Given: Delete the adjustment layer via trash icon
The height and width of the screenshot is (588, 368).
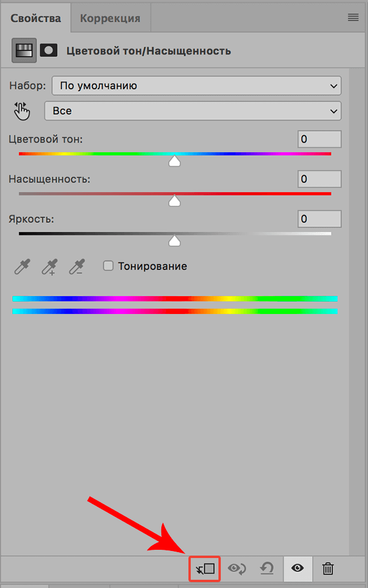Looking at the screenshot, I should [328, 569].
